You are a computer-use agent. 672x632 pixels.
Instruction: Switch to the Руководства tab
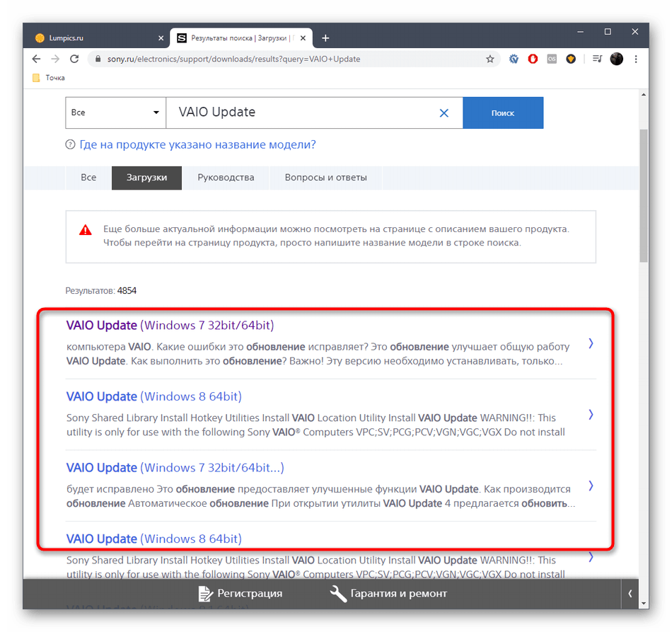point(226,178)
